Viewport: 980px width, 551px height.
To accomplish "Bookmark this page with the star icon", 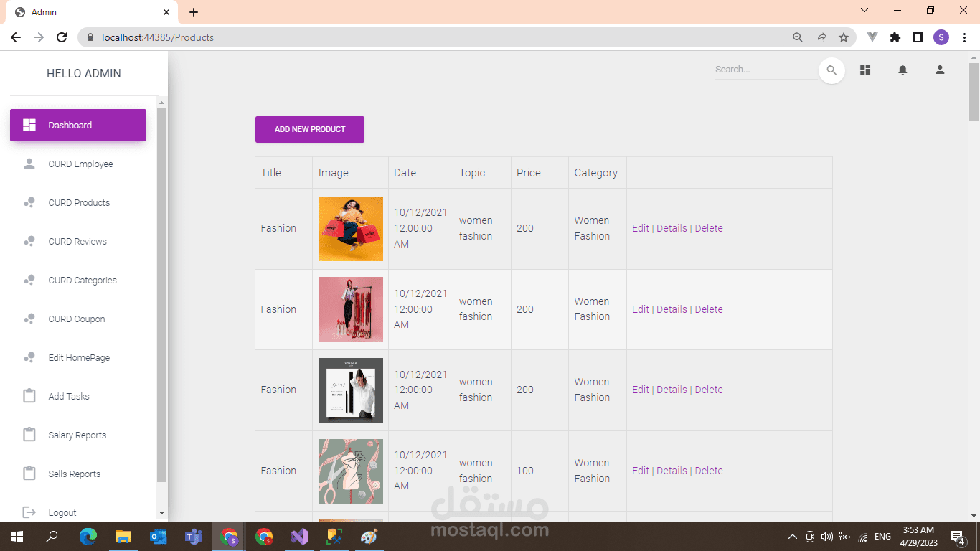I will (844, 37).
